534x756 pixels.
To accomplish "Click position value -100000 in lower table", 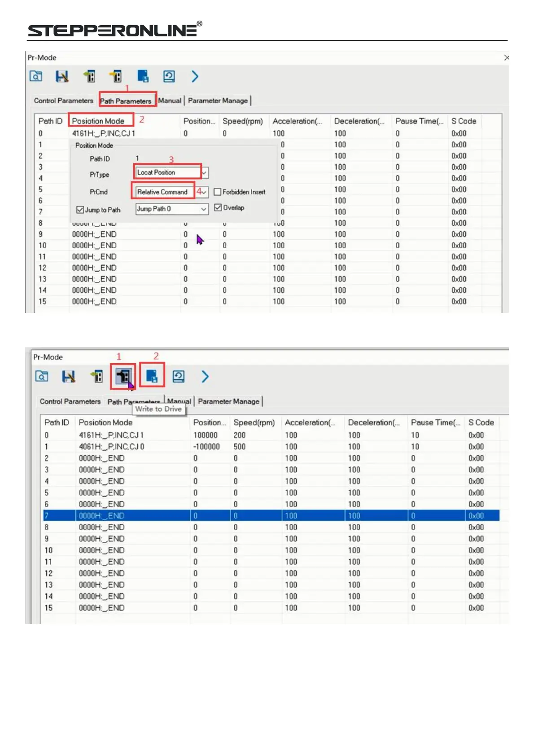I will tap(206, 447).
